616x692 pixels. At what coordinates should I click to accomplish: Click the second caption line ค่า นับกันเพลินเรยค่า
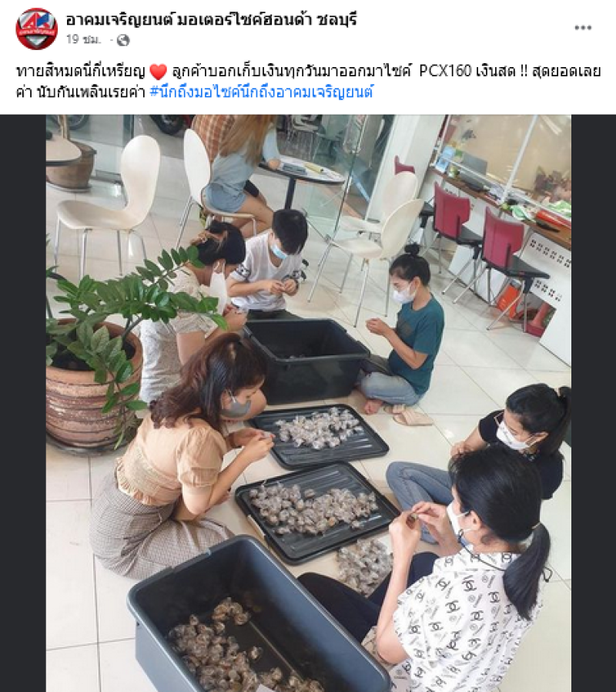[81, 92]
